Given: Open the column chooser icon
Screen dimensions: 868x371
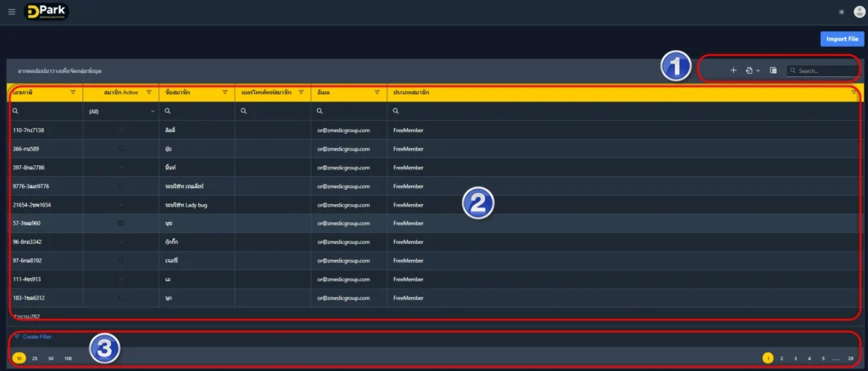Looking at the screenshot, I should tap(773, 70).
